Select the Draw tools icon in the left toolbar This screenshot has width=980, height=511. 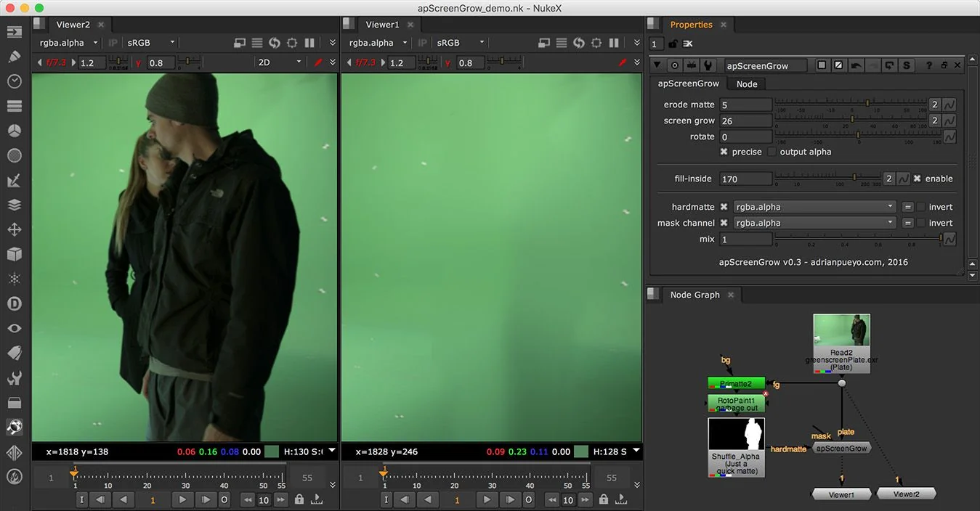[15, 56]
